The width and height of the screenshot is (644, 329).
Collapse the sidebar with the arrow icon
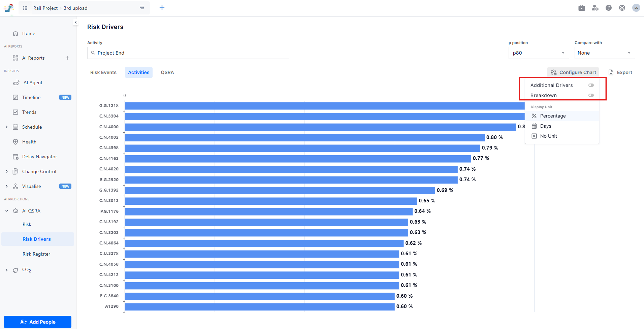pyautogui.click(x=76, y=22)
